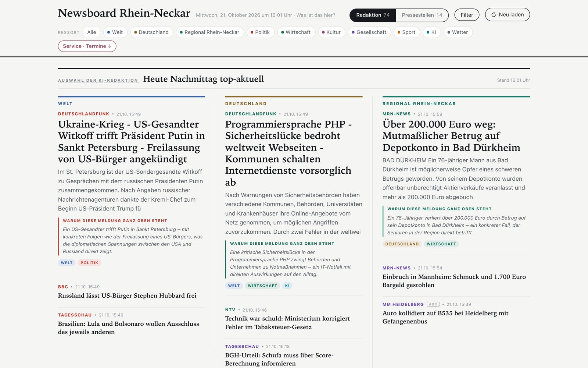
Task: Click the KI tag under the PHP story
Action: click(x=287, y=286)
